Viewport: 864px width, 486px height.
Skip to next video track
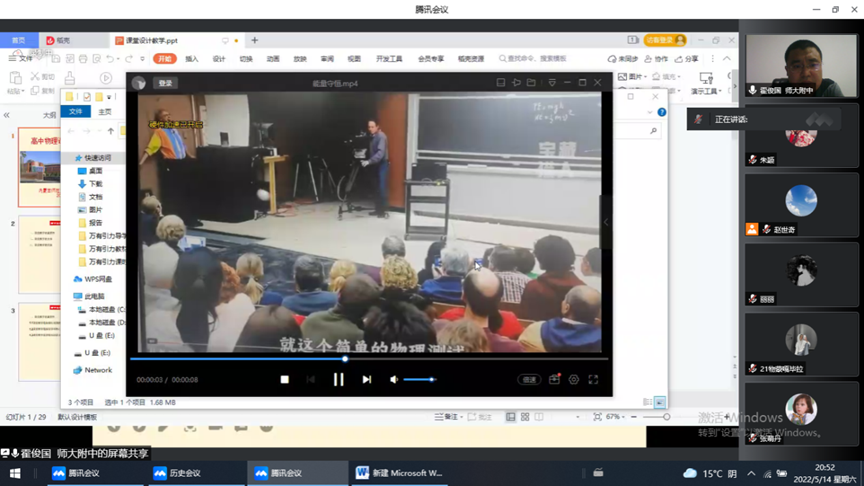point(367,380)
